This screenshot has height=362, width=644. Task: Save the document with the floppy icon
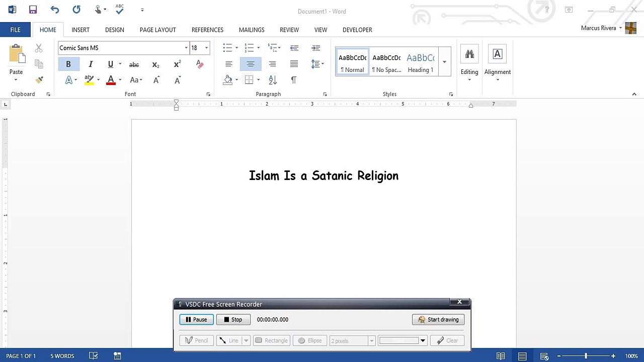click(x=33, y=10)
